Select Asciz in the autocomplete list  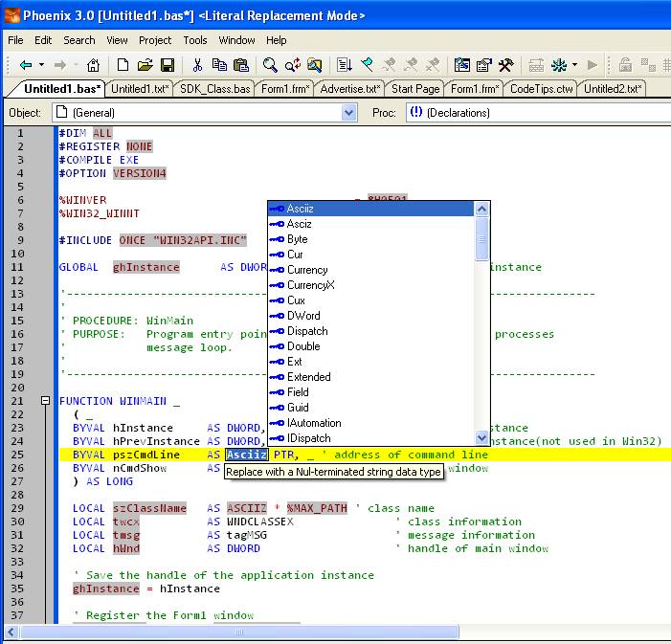[370, 224]
